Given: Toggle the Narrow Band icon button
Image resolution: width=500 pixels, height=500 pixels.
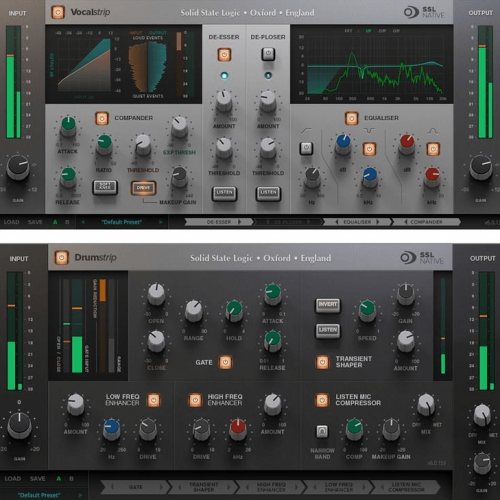Looking at the screenshot, I should (322, 431).
